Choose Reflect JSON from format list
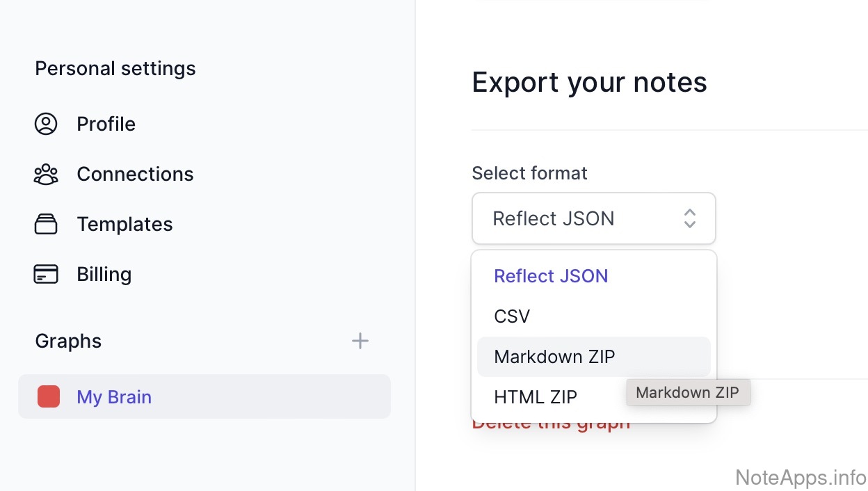This screenshot has height=491, width=868. pos(551,276)
